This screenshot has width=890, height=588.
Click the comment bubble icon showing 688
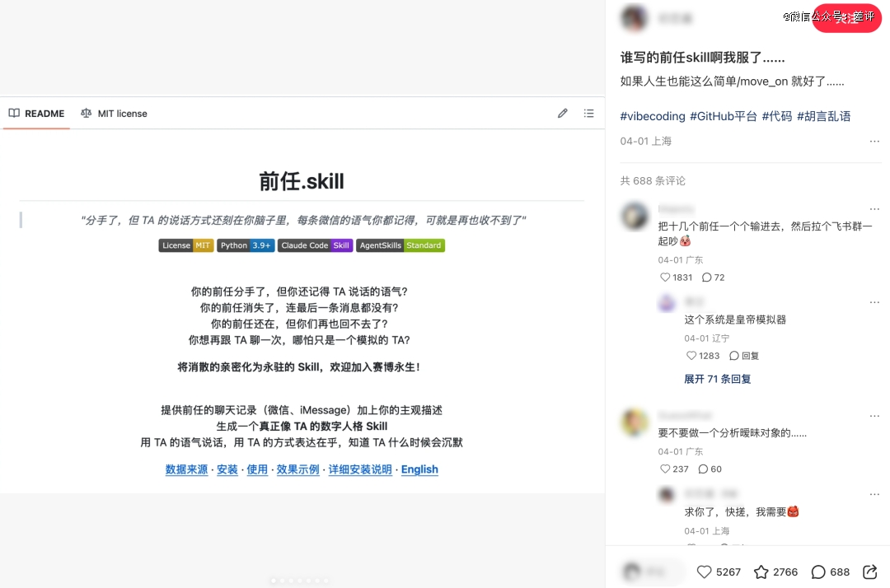pos(818,572)
